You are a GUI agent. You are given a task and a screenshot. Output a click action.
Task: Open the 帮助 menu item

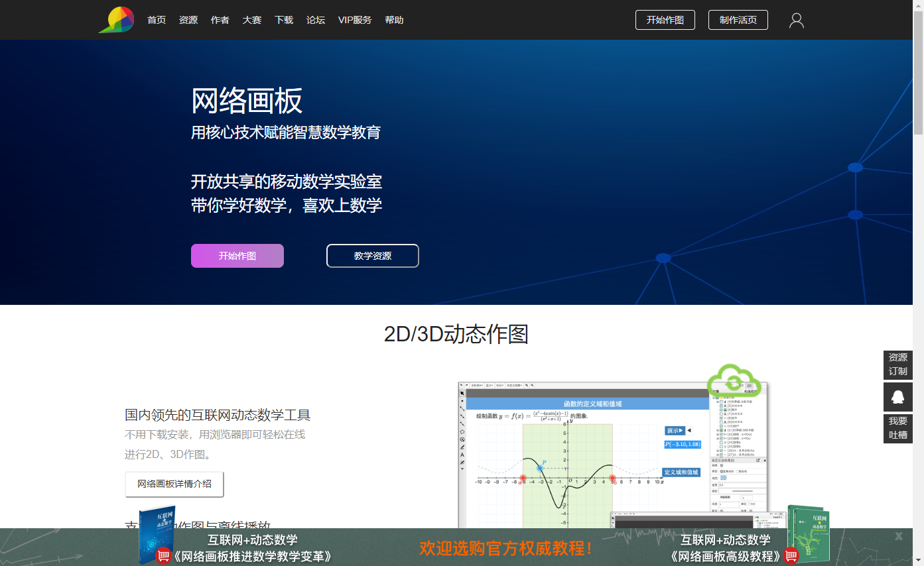point(394,20)
